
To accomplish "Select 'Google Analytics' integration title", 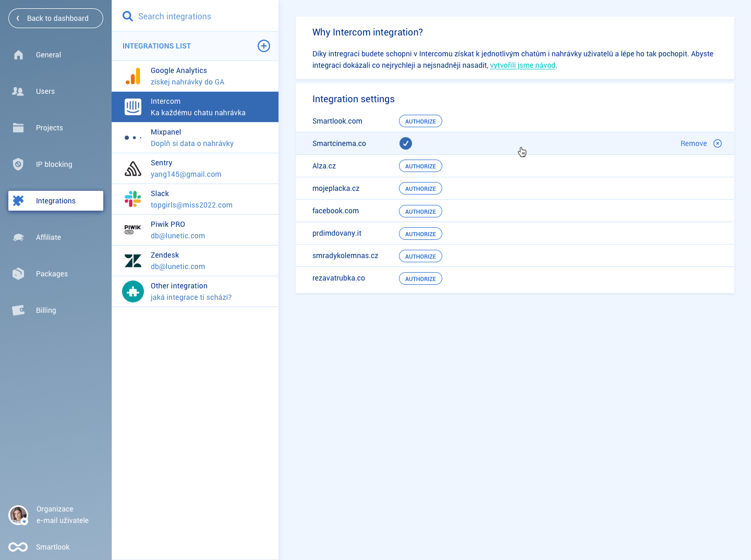I will 179,70.
